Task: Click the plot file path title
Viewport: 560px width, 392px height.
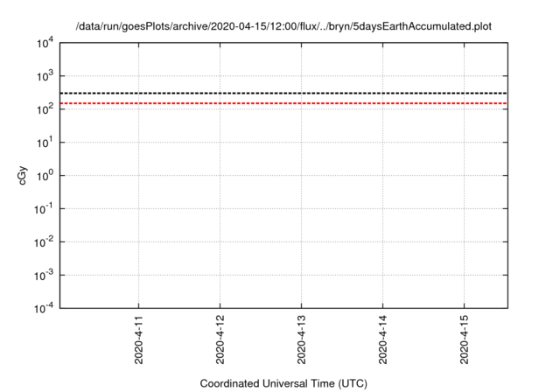Action: [283, 27]
